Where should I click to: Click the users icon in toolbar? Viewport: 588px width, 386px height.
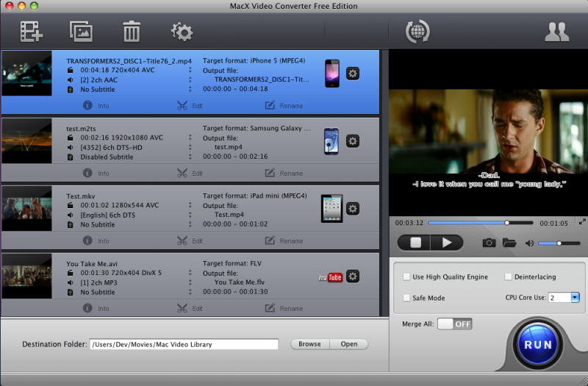coord(556,32)
